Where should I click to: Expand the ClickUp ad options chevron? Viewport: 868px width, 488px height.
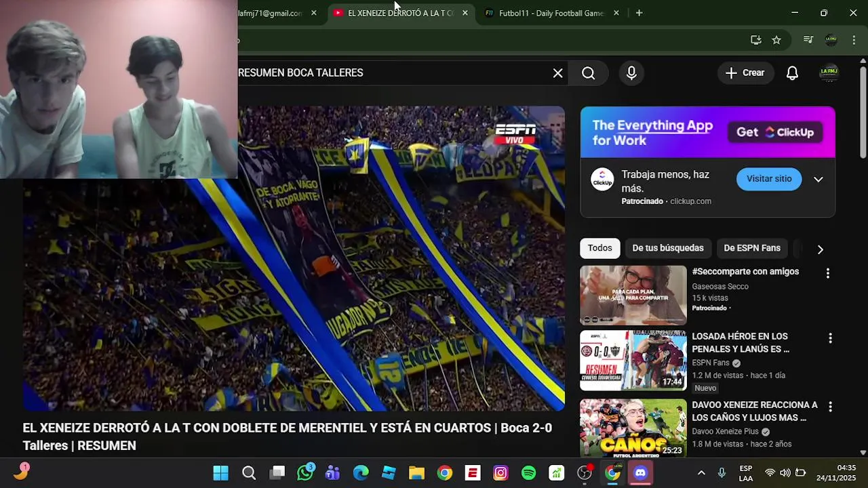click(818, 180)
